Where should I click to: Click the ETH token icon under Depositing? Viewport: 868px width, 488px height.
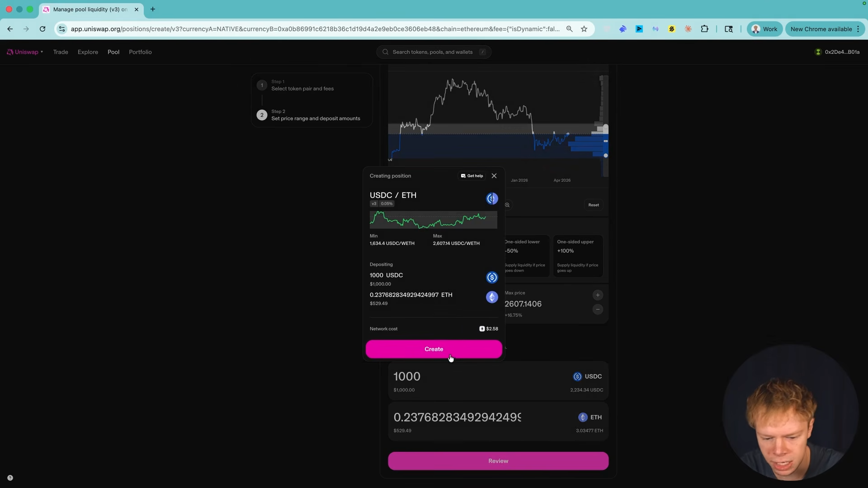(492, 297)
